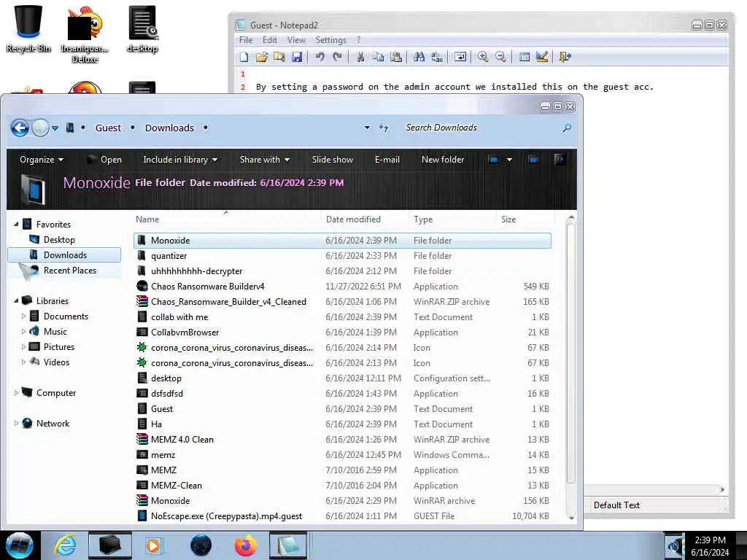This screenshot has height=560, width=747.
Task: Open File menu in Notepad2
Action: 246,40
